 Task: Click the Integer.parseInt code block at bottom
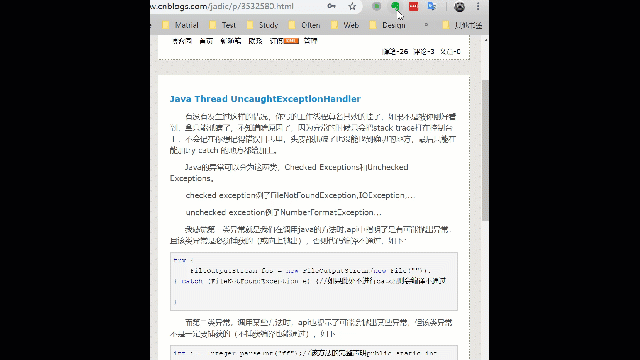[313, 353]
